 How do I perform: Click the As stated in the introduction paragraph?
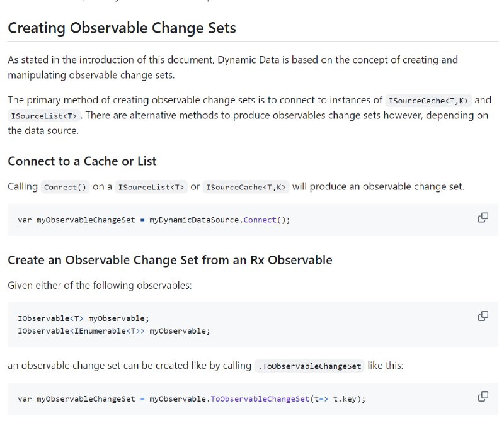coord(232,67)
